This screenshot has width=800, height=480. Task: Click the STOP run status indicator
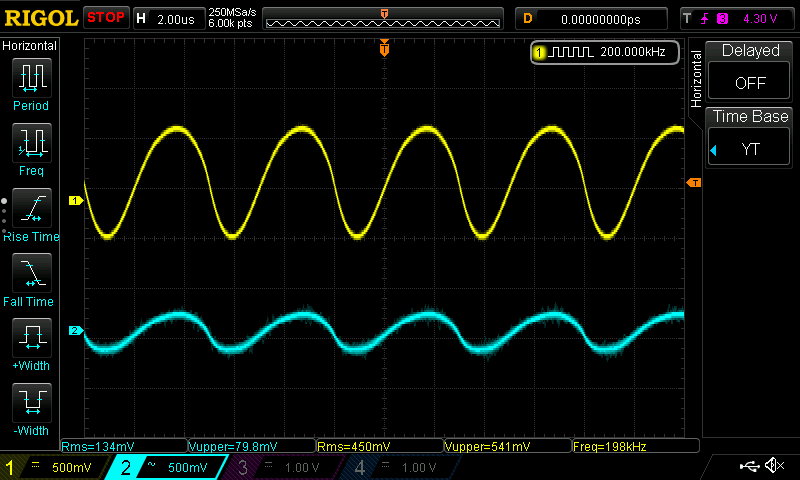point(106,17)
